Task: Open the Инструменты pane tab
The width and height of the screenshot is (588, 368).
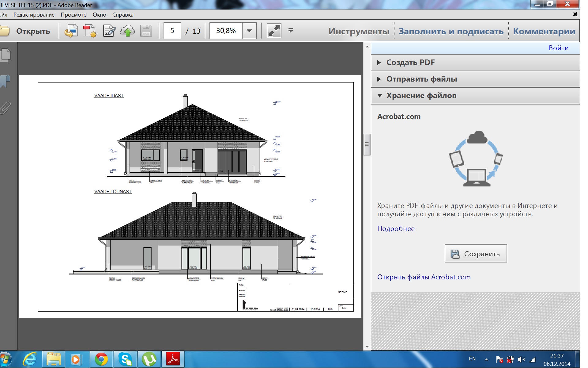Action: (x=359, y=31)
